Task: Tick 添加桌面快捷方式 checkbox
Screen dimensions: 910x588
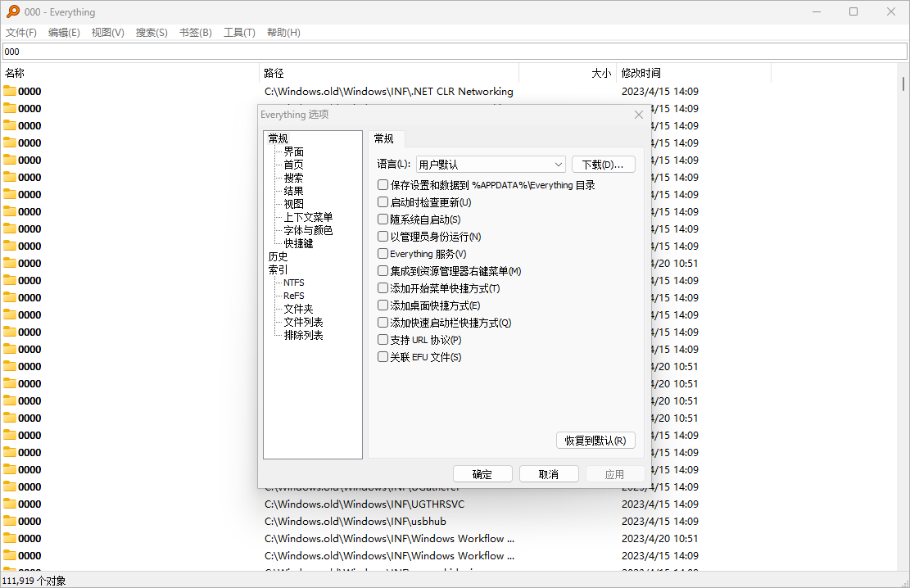Action: 383,305
